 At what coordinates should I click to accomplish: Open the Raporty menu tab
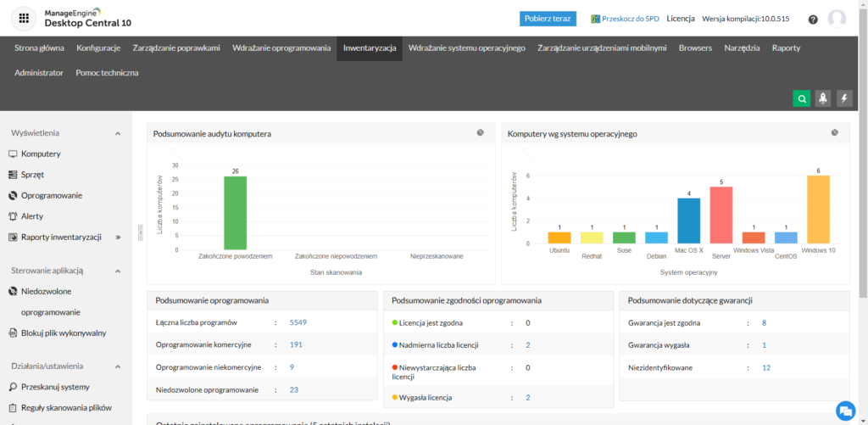pyautogui.click(x=786, y=48)
